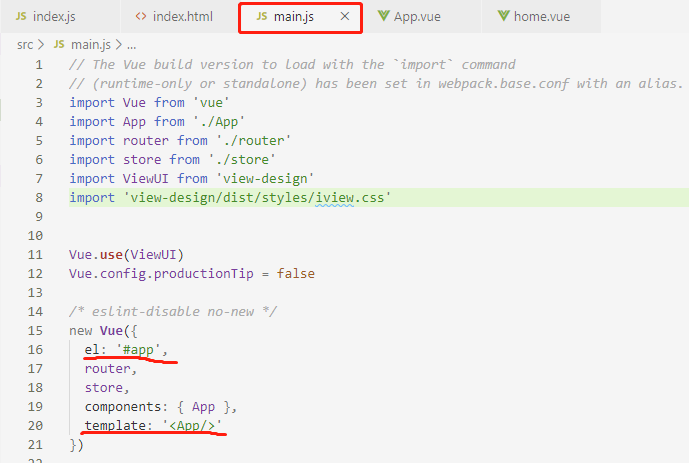Open the home.vue tab
Viewport: 689px width, 463px height.
[x=541, y=17]
